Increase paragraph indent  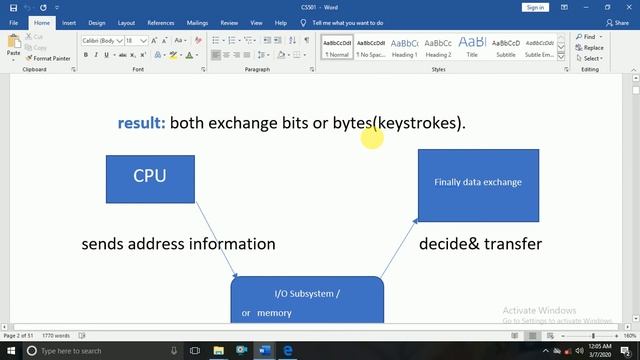[278, 40]
